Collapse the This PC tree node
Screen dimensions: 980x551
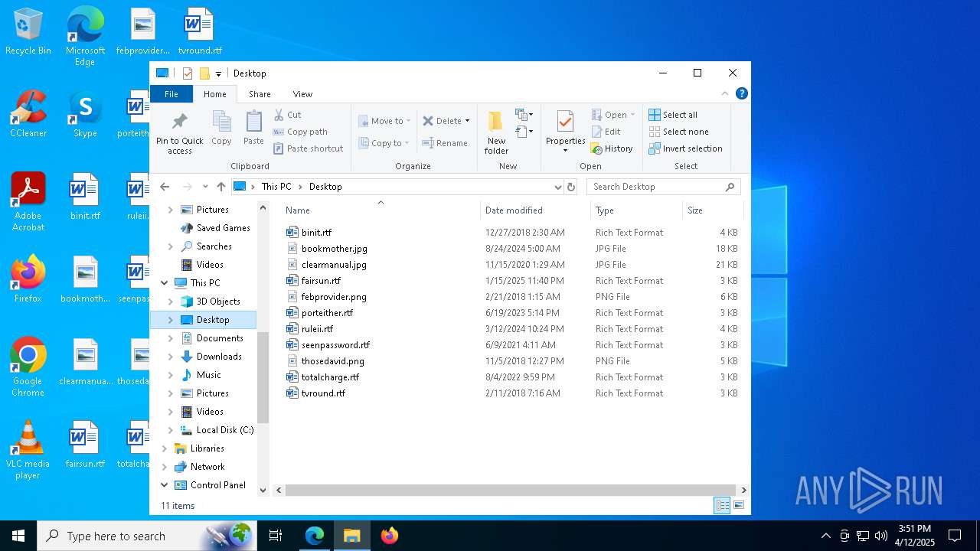click(165, 283)
